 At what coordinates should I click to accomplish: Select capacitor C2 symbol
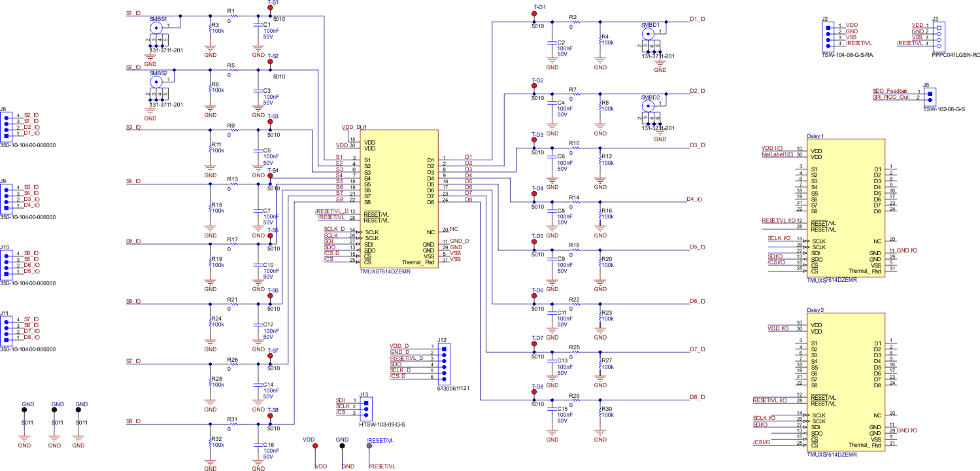pyautogui.click(x=552, y=41)
